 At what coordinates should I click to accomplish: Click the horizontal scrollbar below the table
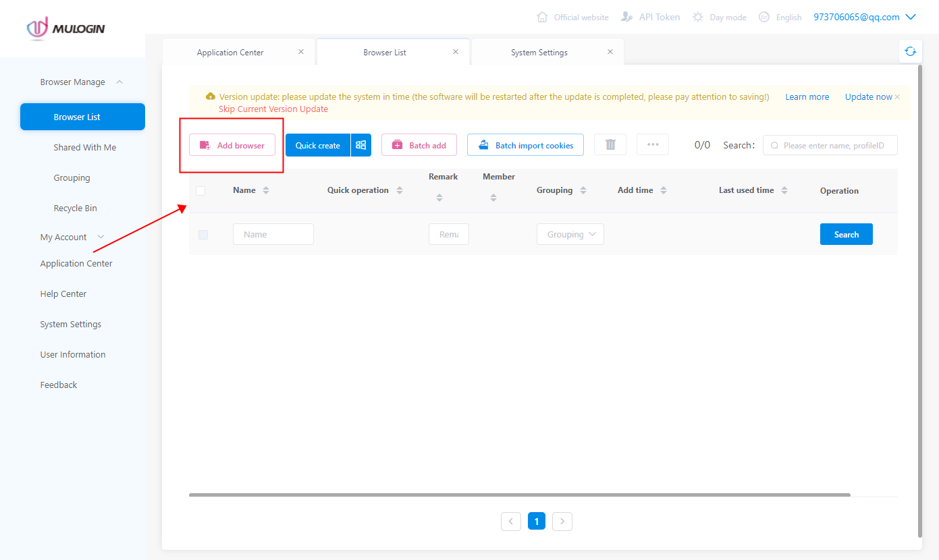pyautogui.click(x=519, y=495)
